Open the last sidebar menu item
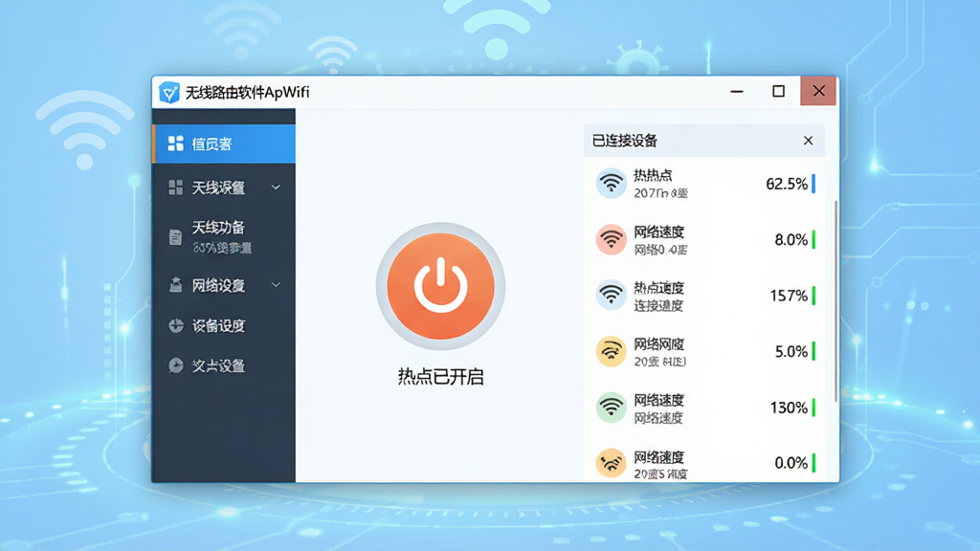The width and height of the screenshot is (980, 551). pos(224,365)
